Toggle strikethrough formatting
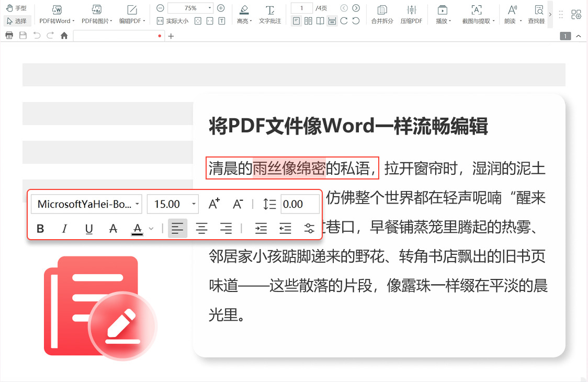The image size is (588, 382). click(x=113, y=229)
